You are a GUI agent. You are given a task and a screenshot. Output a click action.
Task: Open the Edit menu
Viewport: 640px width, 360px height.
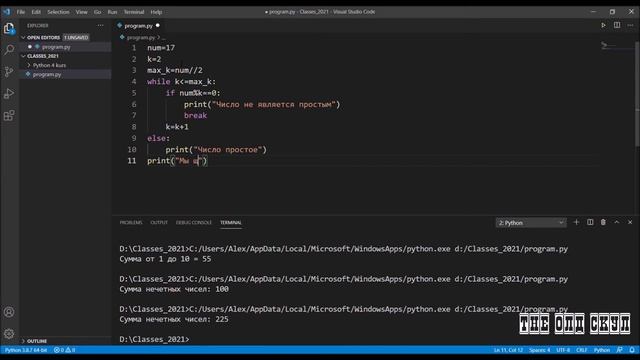coord(36,12)
